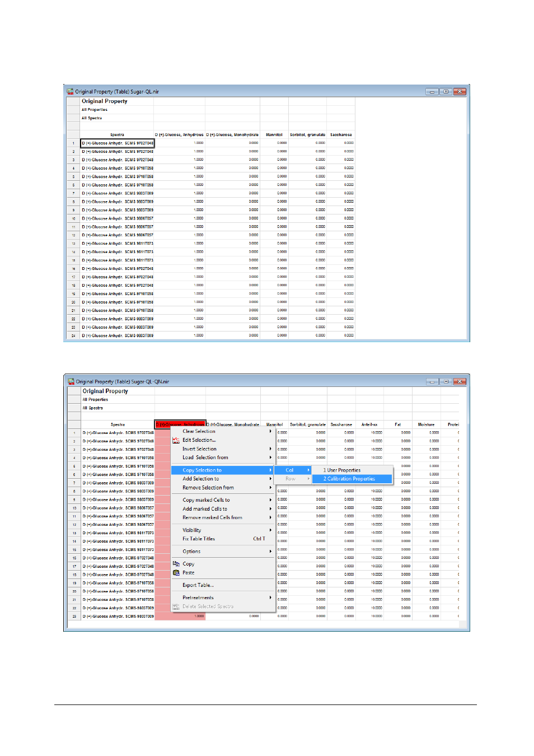Click Mannitol column header in Sugar-QL.nir
The height and width of the screenshot is (756, 534).
274,134
